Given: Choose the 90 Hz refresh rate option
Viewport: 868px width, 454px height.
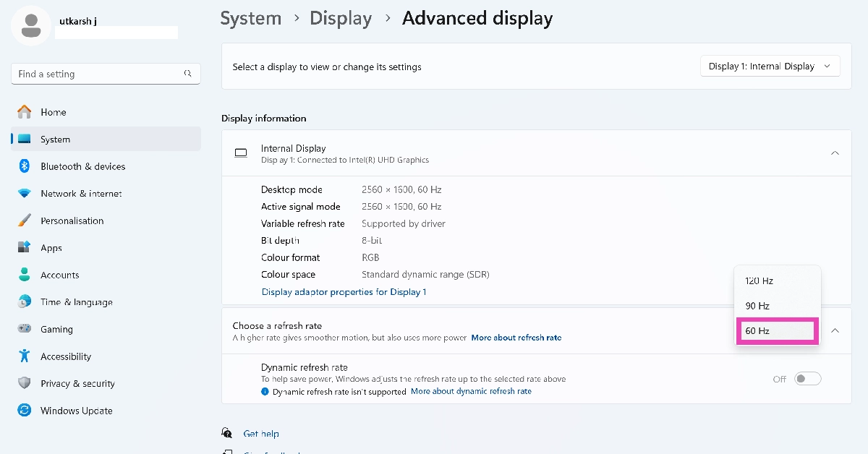Looking at the screenshot, I should [x=757, y=306].
